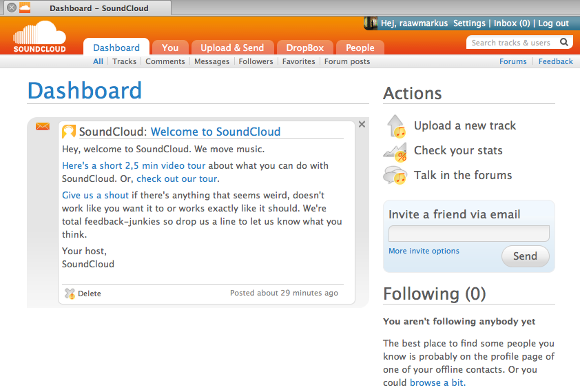Open the People tab

tap(360, 48)
